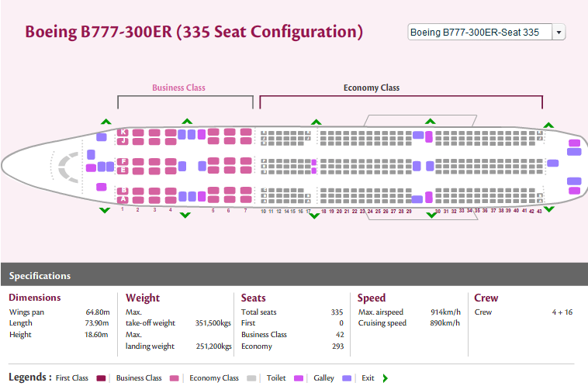Viewport: 588px width, 386px height.
Task: Click the Boeing B777-300ER page title
Action: click(x=194, y=32)
